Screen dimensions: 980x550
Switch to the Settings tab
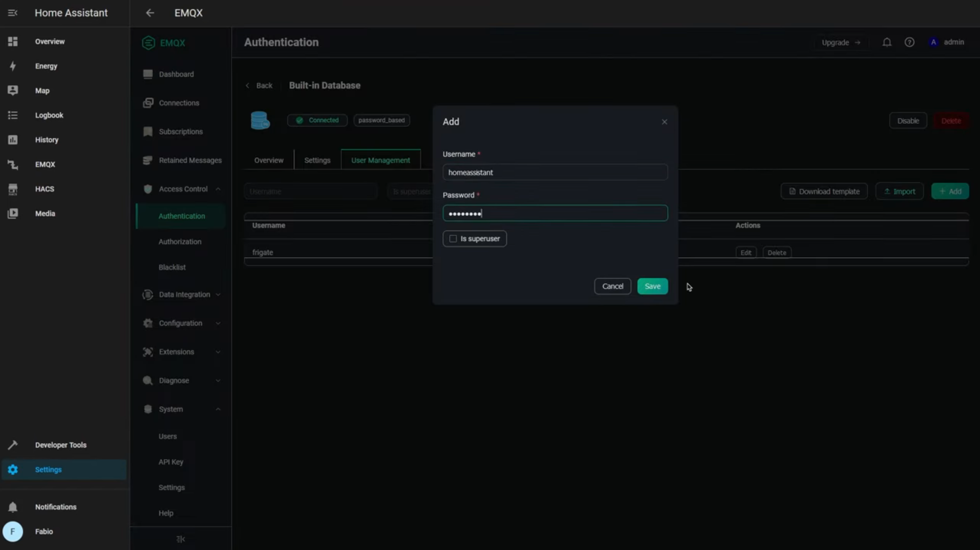[x=317, y=160]
